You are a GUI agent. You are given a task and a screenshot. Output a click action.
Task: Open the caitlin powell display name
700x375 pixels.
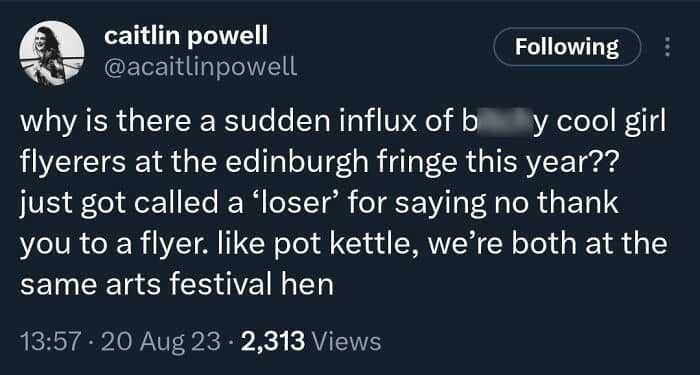click(x=186, y=36)
